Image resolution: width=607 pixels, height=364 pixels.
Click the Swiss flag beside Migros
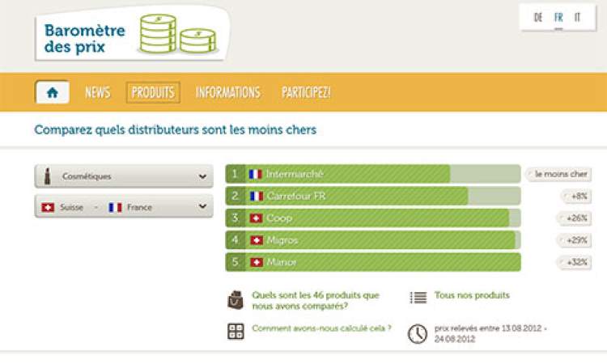coord(257,240)
